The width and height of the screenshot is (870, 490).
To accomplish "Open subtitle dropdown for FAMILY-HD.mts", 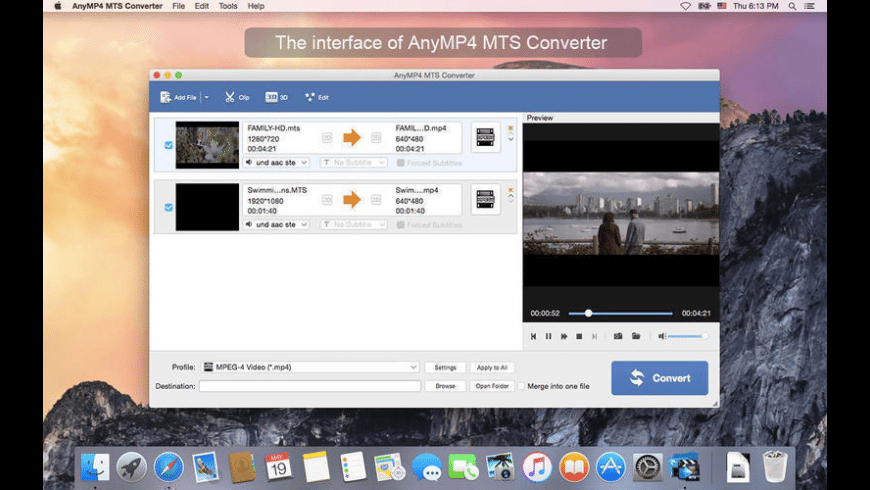I will [x=353, y=163].
